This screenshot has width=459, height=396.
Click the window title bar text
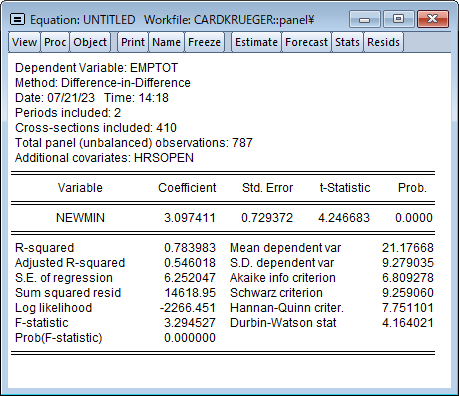(172, 20)
